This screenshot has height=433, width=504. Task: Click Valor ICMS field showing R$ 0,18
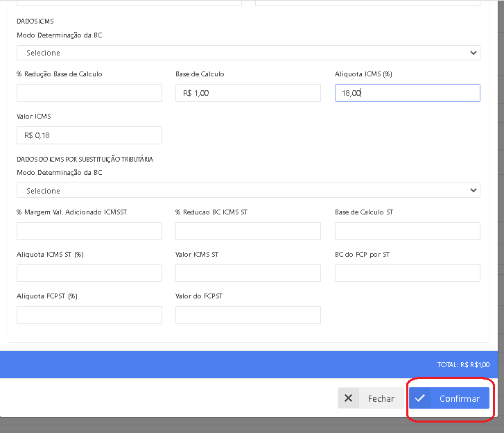[x=89, y=135]
